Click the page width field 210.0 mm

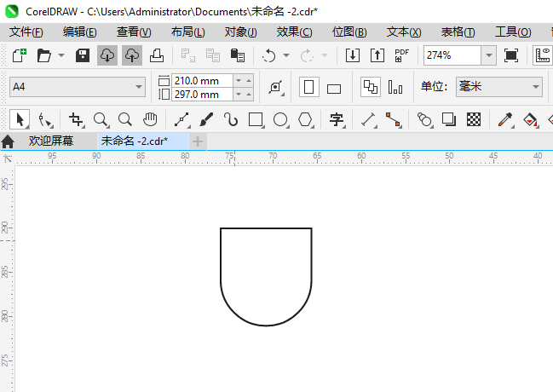click(202, 81)
